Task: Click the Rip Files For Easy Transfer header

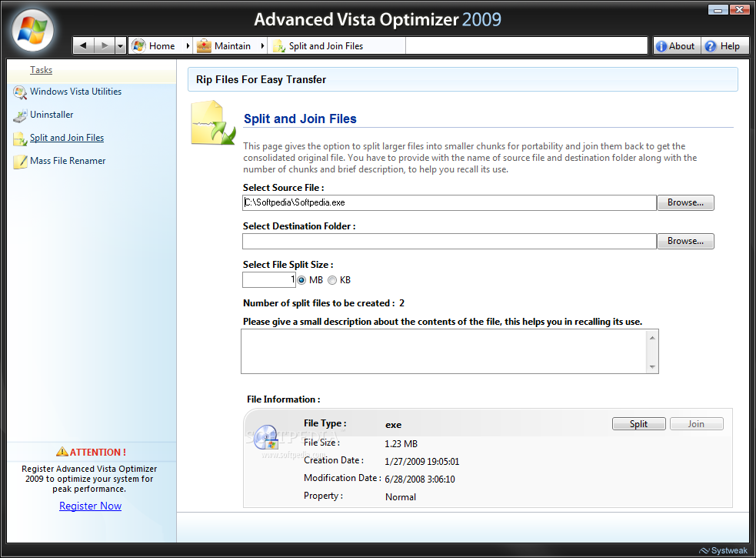Action: [261, 79]
